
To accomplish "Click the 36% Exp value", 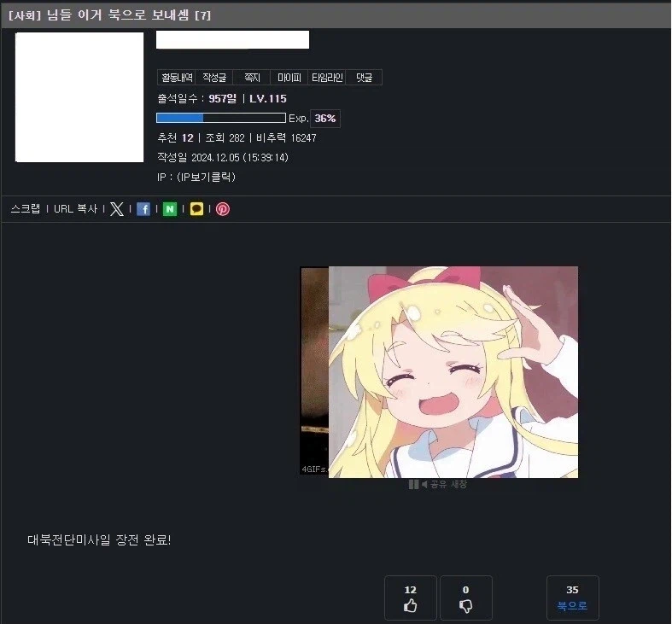I will coord(325,119).
